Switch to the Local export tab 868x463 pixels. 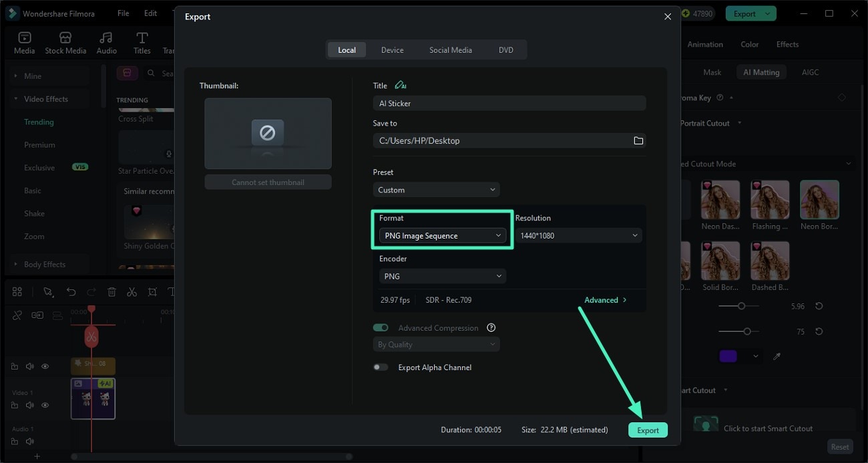click(x=347, y=50)
